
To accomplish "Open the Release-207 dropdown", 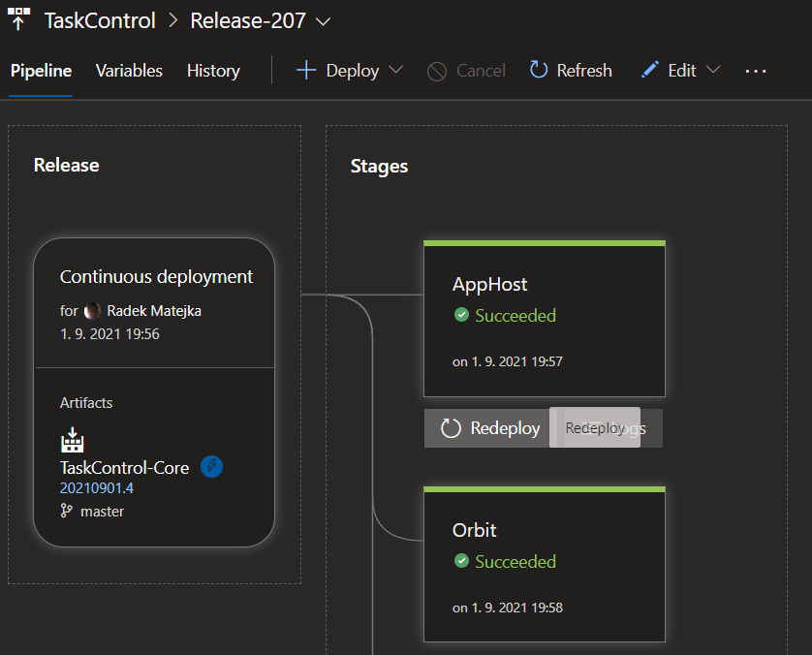I will (321, 20).
